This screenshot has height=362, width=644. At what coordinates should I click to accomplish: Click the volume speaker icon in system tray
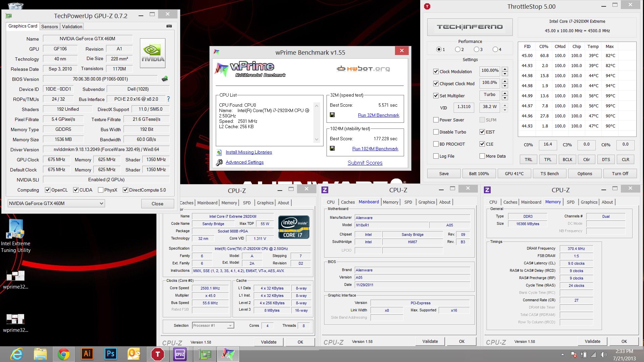coord(603,355)
